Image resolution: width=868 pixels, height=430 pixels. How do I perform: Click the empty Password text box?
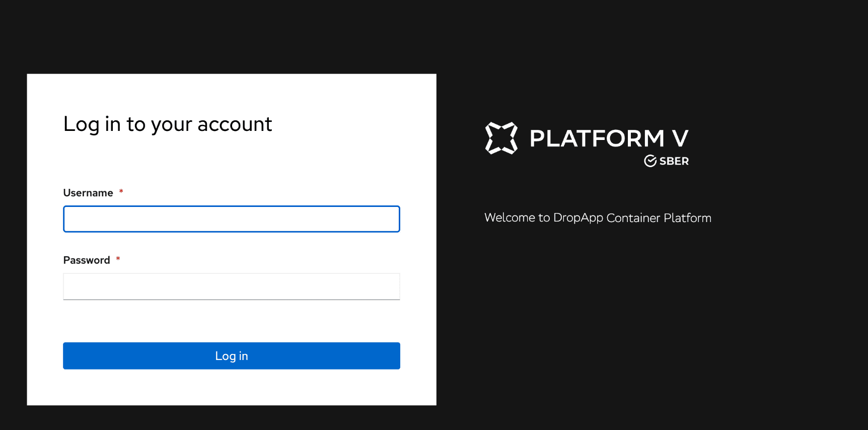pyautogui.click(x=231, y=286)
